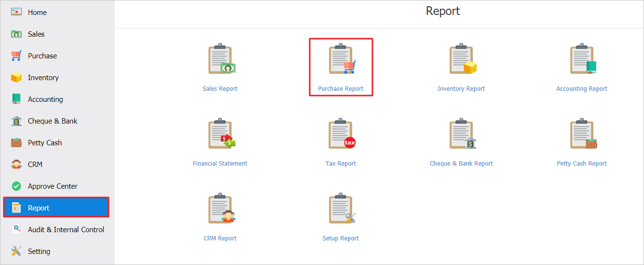This screenshot has height=265, width=644.
Task: Open the Cheque & Bank Report icon
Action: point(462,134)
